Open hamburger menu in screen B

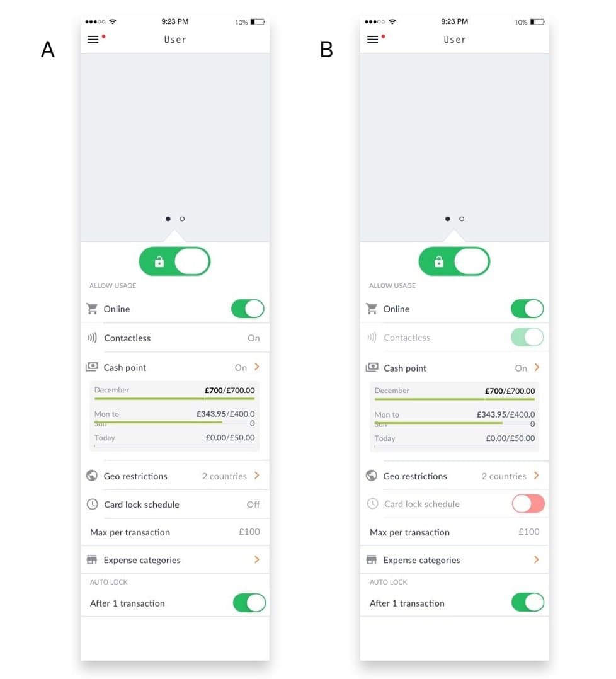373,40
